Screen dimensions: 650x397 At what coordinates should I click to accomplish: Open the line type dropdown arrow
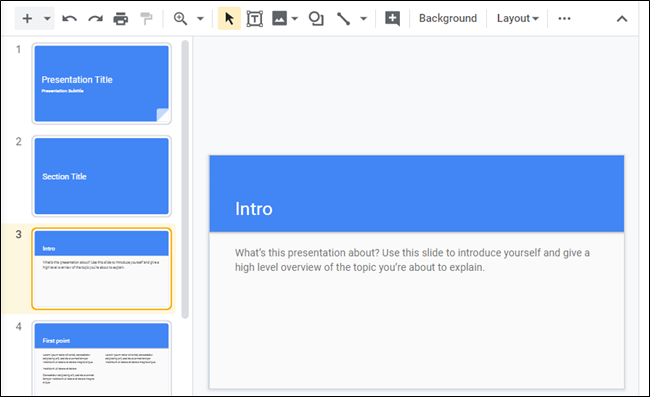click(364, 19)
